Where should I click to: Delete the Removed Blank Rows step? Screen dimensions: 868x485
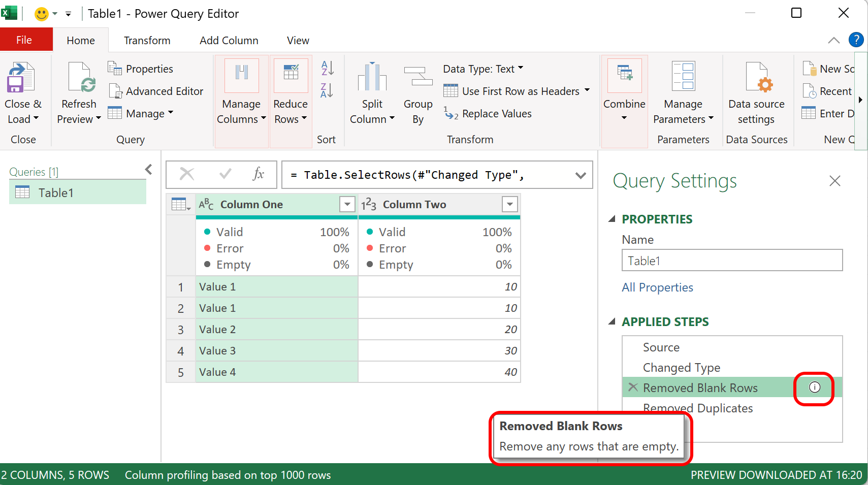pyautogui.click(x=633, y=387)
